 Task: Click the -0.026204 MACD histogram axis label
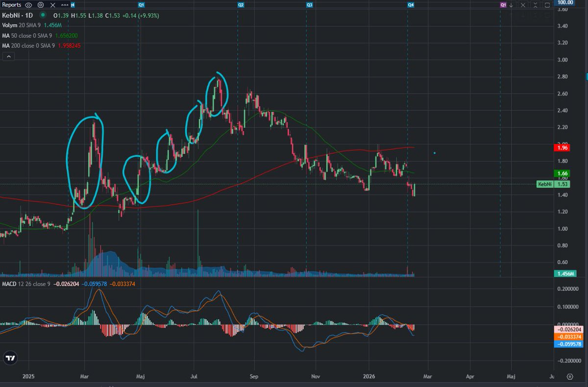[569, 330]
